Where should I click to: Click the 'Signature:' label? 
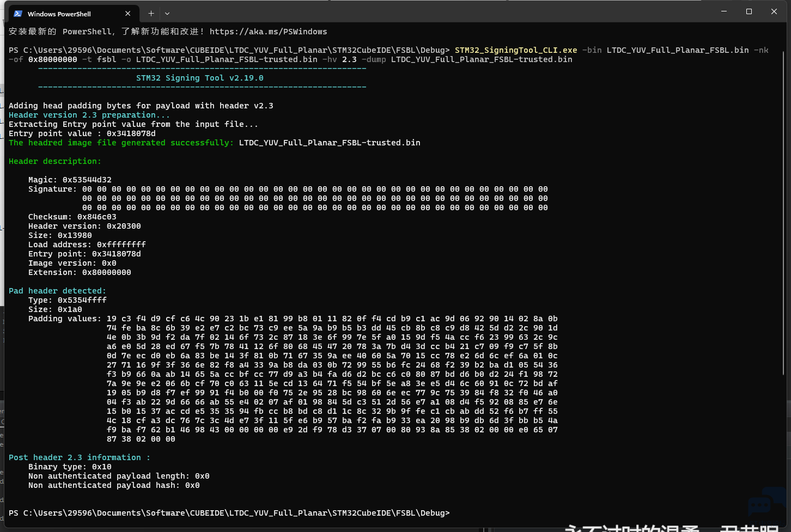coord(53,189)
